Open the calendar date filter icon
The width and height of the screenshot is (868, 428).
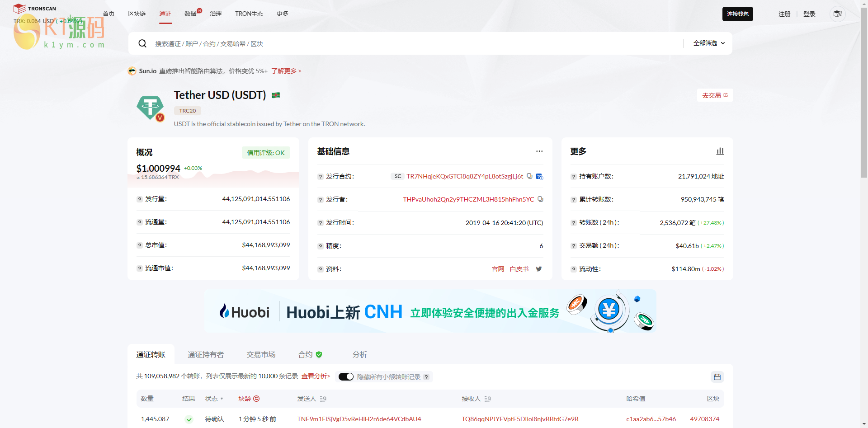point(717,377)
